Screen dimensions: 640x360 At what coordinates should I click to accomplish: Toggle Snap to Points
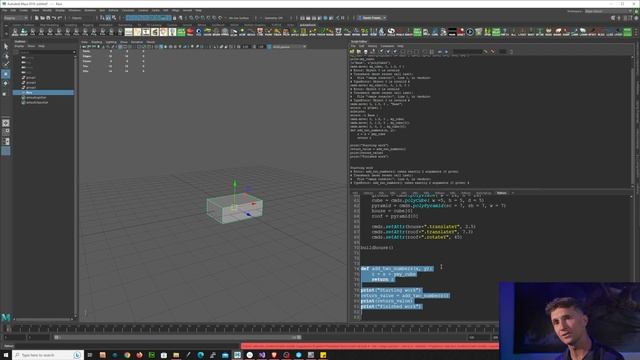(203, 18)
